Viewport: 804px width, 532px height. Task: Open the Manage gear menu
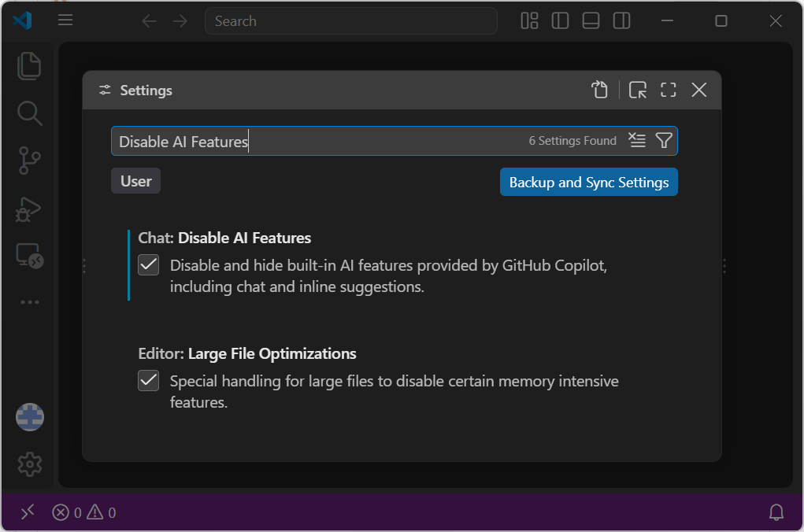click(x=30, y=464)
